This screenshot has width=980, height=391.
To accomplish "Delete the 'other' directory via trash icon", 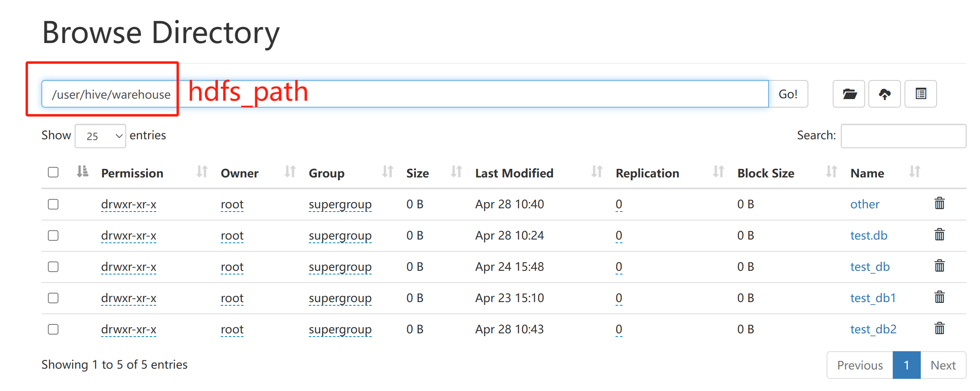I will [939, 203].
